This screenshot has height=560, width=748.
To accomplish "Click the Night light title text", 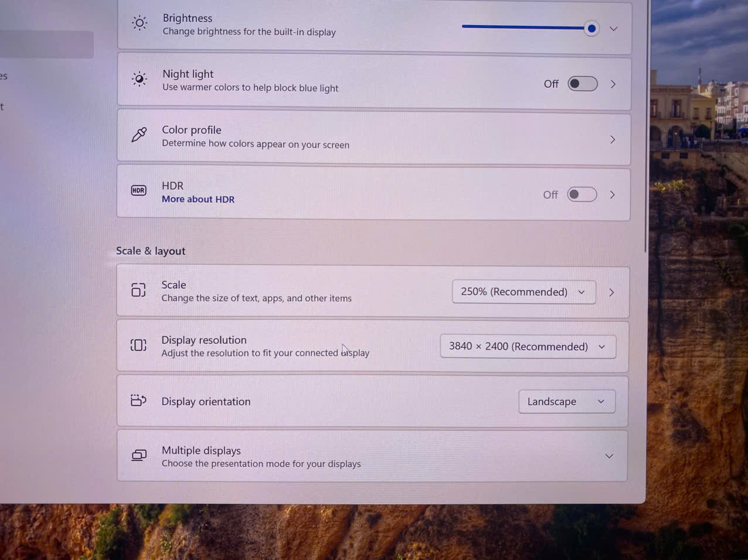I will [x=188, y=74].
